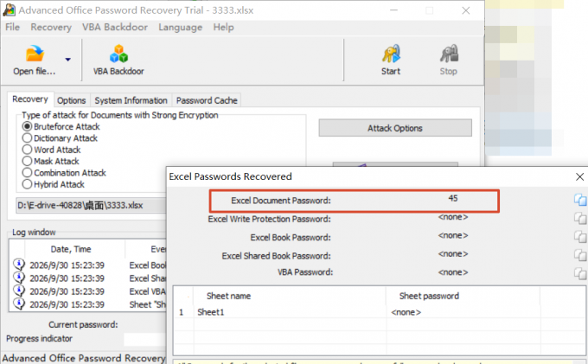Switch to the System Information tab

pyautogui.click(x=131, y=100)
